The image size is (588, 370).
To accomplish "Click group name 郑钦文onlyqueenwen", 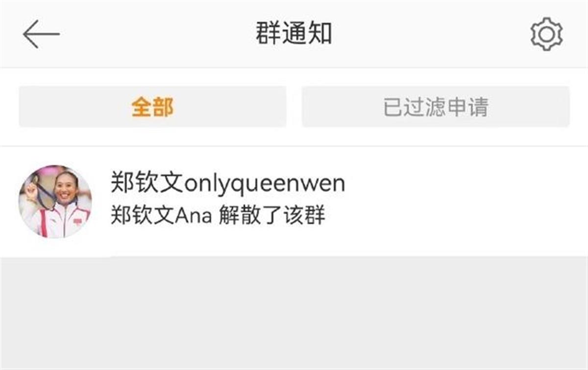I will (228, 184).
